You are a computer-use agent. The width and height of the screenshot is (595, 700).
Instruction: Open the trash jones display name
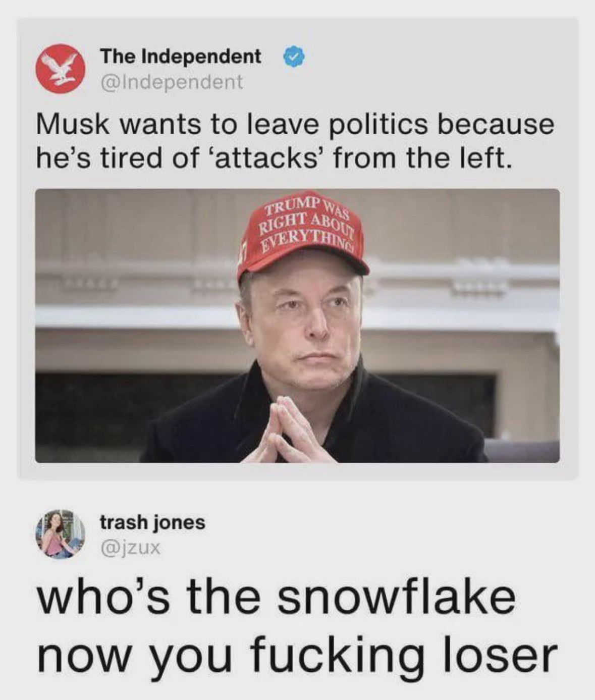152,523
